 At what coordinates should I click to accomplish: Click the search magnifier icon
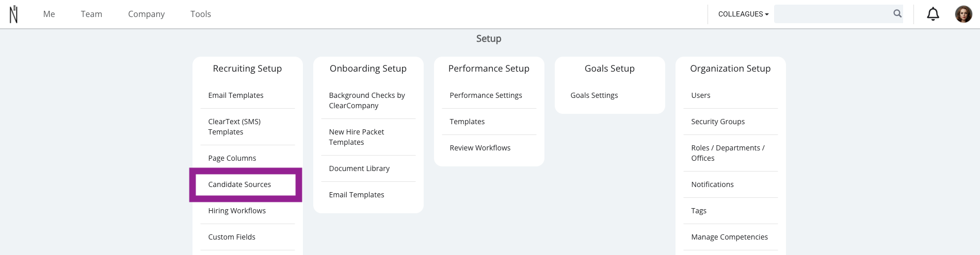(897, 14)
